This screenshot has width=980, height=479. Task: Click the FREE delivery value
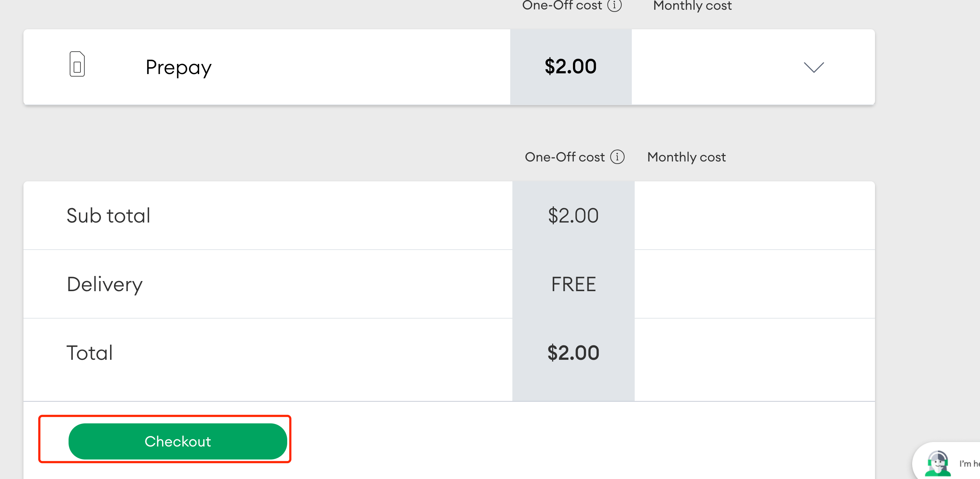click(x=573, y=284)
